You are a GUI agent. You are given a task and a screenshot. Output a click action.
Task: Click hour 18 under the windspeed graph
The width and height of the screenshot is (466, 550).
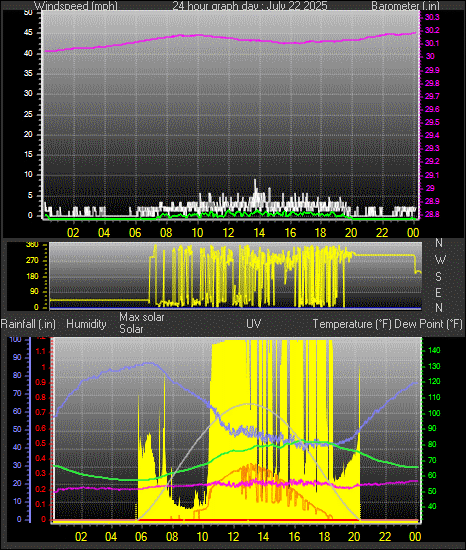tap(321, 233)
